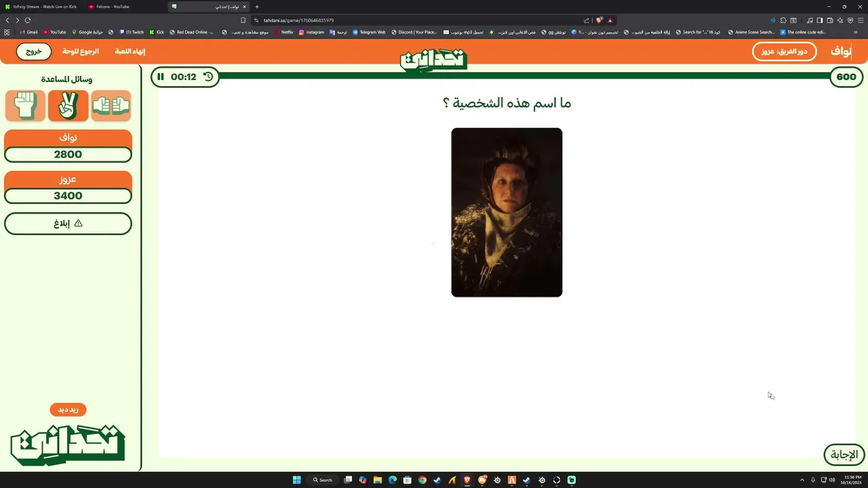This screenshot has width=868, height=488.
Task: Open the media playlist music icon
Action: click(x=810, y=20)
